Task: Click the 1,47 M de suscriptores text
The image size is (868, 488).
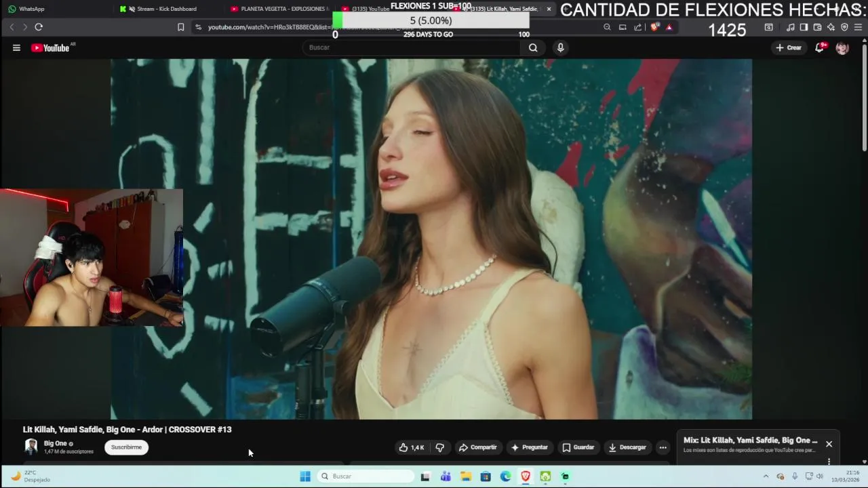Action: (68, 451)
